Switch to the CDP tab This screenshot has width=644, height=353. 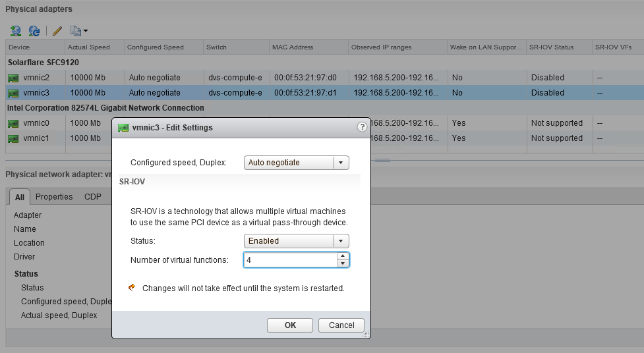pyautogui.click(x=93, y=197)
